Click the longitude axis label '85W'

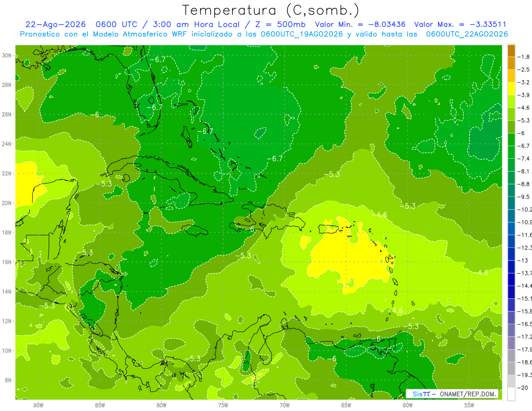(100, 406)
